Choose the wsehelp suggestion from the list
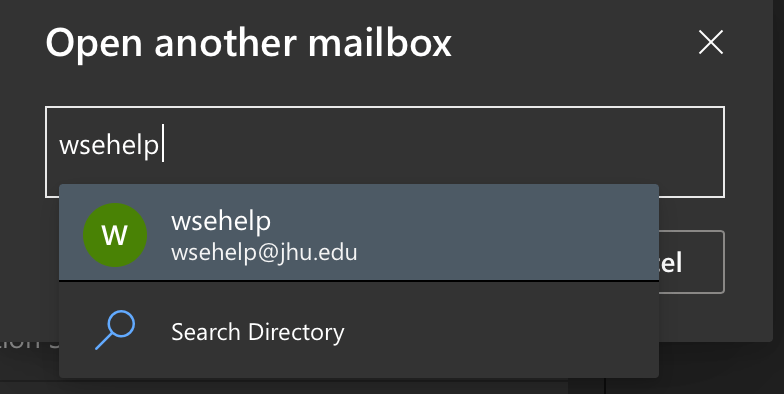Screen dimensions: 784x394 coord(358,232)
